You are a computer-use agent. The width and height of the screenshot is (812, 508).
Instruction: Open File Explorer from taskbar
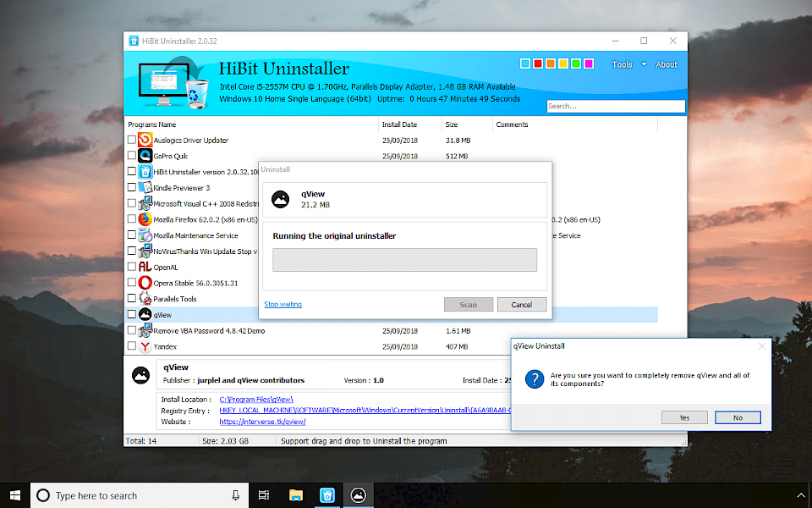[296, 495]
